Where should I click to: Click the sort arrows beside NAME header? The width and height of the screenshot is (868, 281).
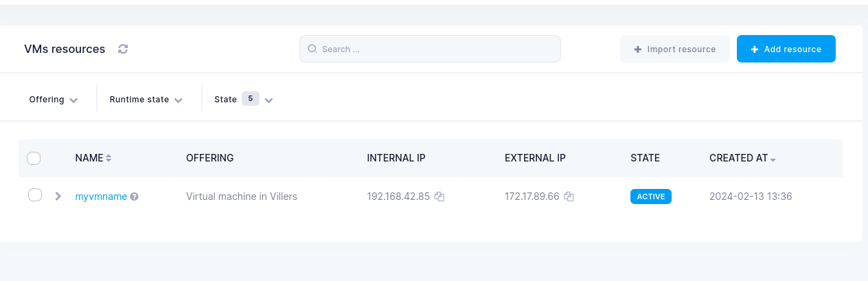point(108,158)
